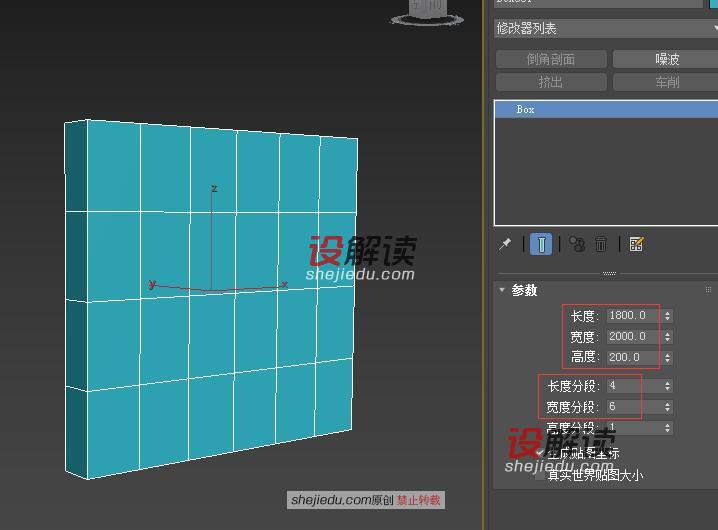The height and width of the screenshot is (530, 718).
Task: Toggle Show End Result stack button
Action: click(541, 244)
